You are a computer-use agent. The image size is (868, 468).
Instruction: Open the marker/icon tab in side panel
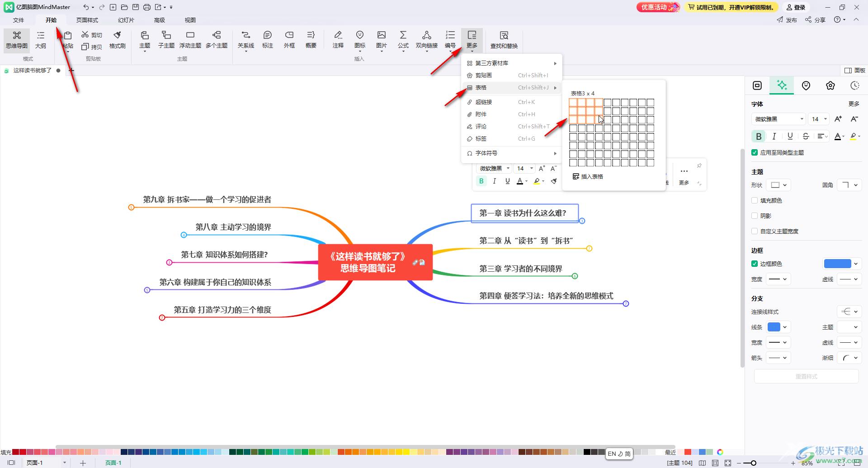coord(806,85)
